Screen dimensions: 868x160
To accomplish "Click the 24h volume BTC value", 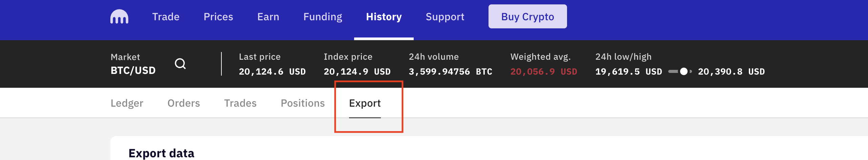I will coord(451,72).
